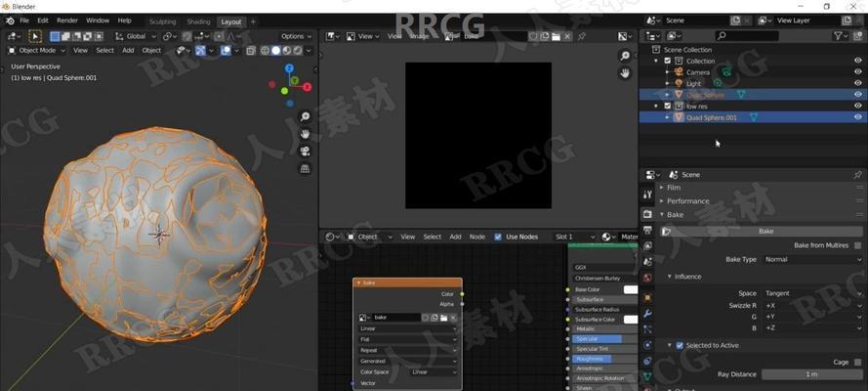Open Tool properties tab
The image size is (868, 391).
point(647,195)
